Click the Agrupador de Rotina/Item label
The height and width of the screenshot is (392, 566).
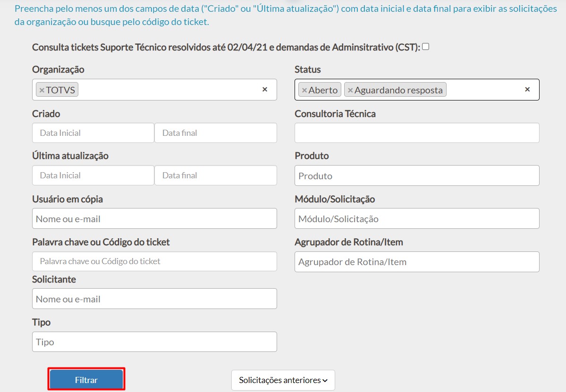tap(349, 242)
